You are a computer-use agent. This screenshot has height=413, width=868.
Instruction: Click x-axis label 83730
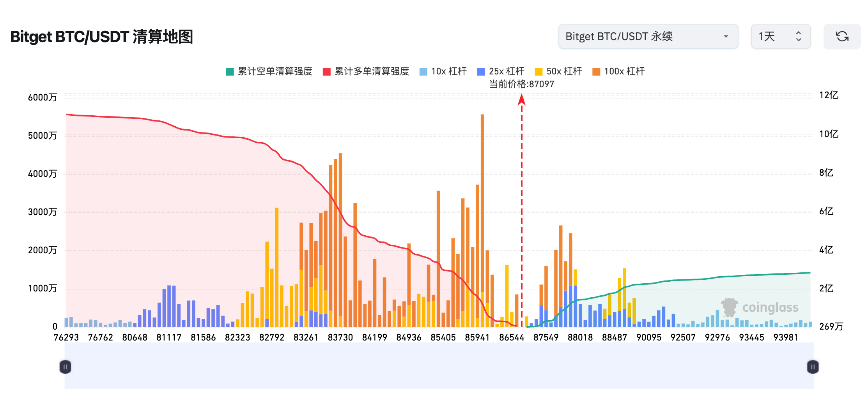point(340,337)
